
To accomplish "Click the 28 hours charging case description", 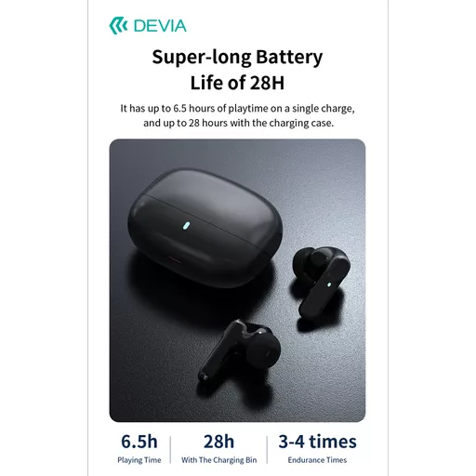I will (x=239, y=123).
